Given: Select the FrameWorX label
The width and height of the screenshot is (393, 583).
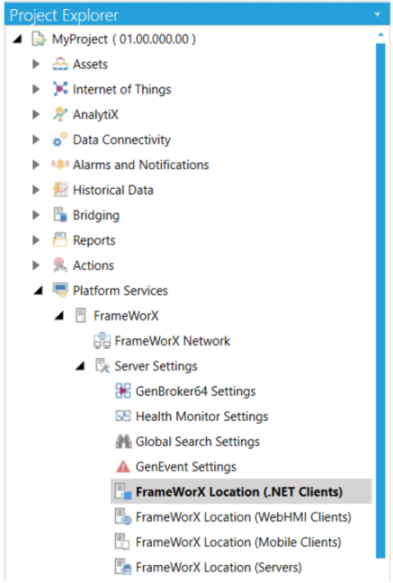Looking at the screenshot, I should (x=126, y=316).
